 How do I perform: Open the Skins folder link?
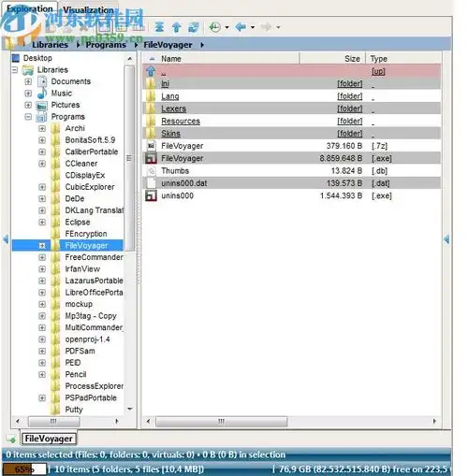tap(170, 134)
